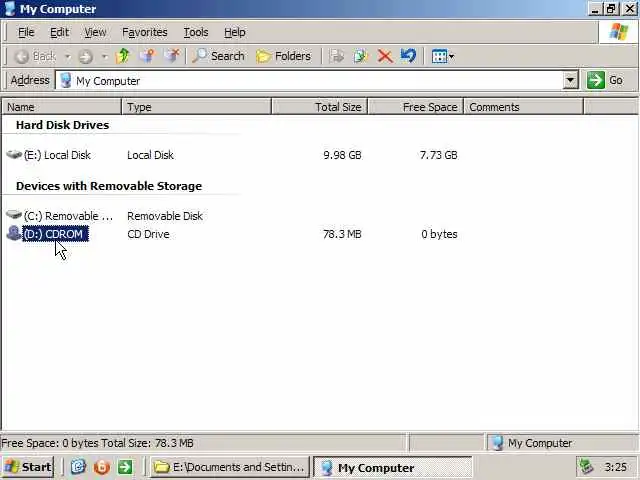This screenshot has width=640, height=480.
Task: Click the 0 bytes free space cell
Action: pos(439,234)
